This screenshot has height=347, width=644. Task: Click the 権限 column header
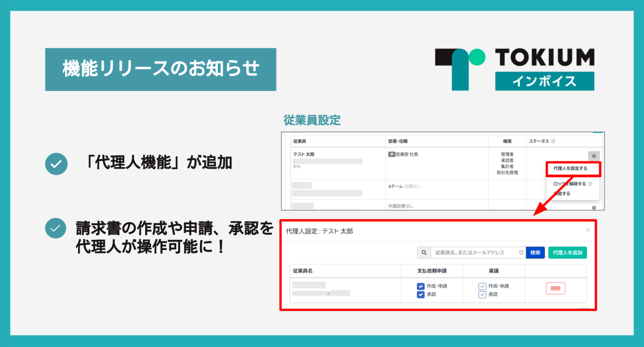coord(507,142)
